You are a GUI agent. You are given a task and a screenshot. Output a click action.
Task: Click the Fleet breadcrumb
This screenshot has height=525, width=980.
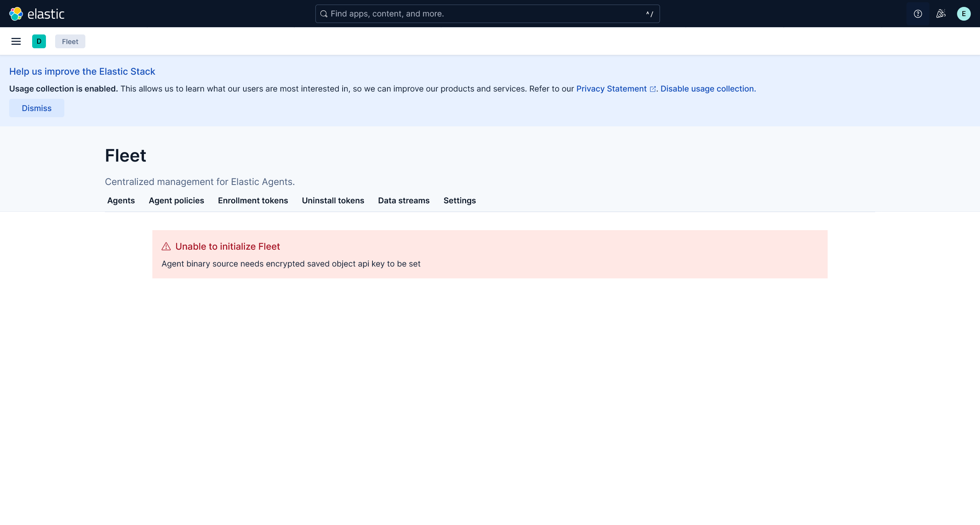(x=70, y=41)
